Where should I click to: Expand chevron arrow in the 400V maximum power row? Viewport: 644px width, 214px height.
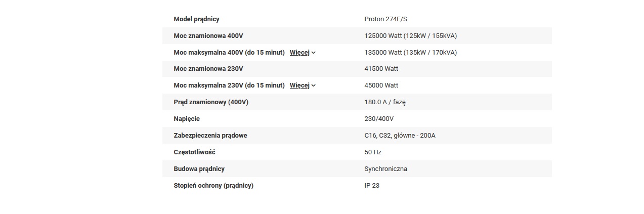tap(314, 53)
